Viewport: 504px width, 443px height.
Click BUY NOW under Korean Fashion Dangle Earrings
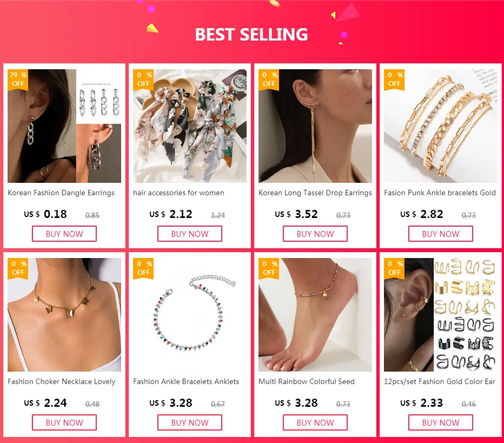64,234
